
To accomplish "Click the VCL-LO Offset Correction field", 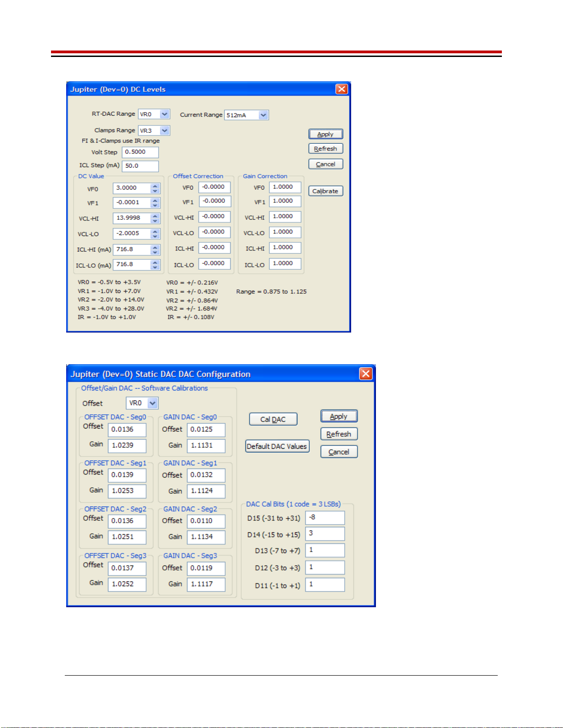I will [215, 232].
